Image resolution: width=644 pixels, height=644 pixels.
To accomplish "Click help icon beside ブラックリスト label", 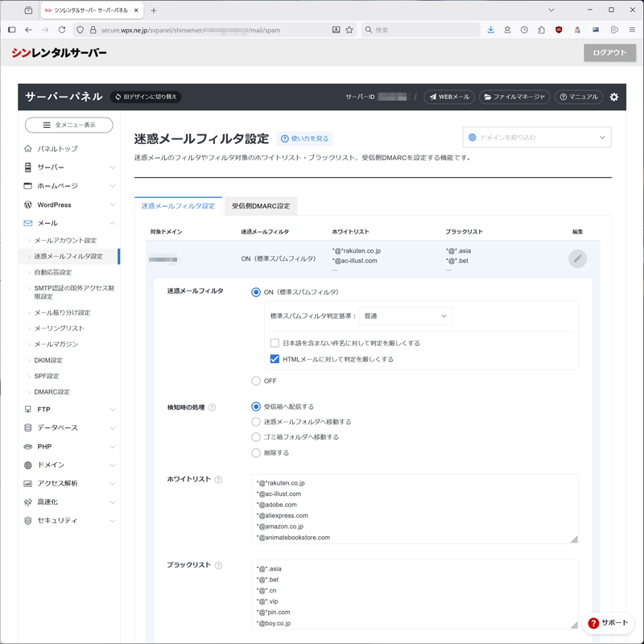I will [x=219, y=566].
